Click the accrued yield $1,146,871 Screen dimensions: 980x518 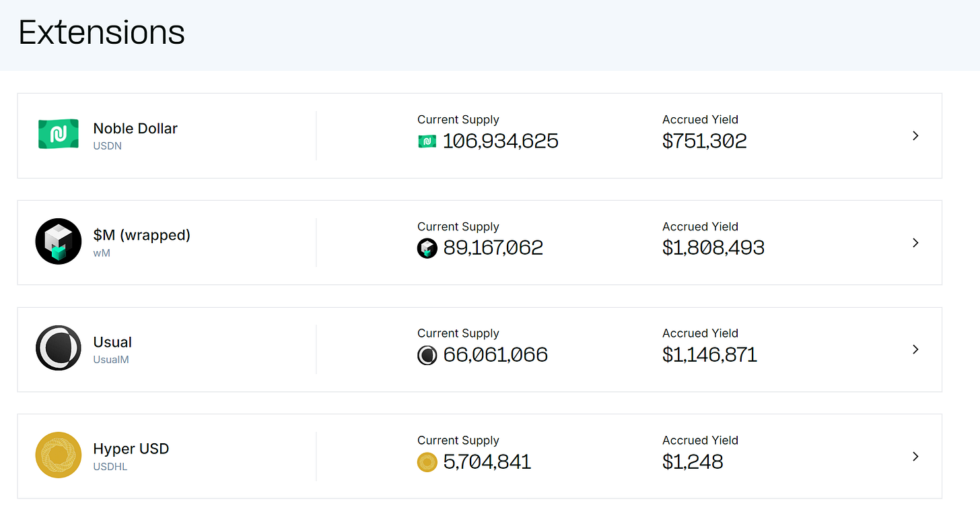click(x=710, y=355)
